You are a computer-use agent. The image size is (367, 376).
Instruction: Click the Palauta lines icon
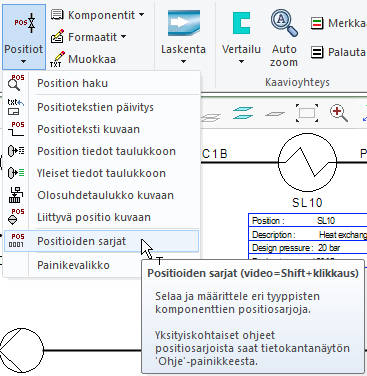click(317, 52)
